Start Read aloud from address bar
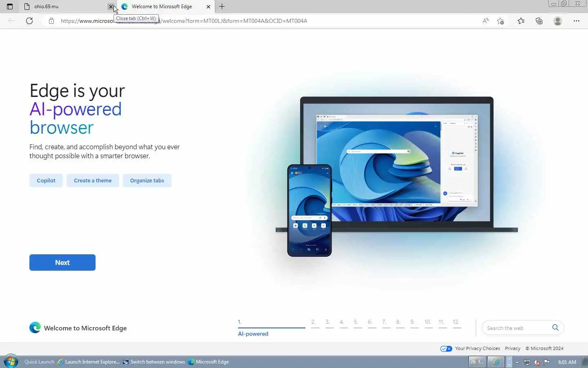This screenshot has width=588, height=368. click(486, 21)
